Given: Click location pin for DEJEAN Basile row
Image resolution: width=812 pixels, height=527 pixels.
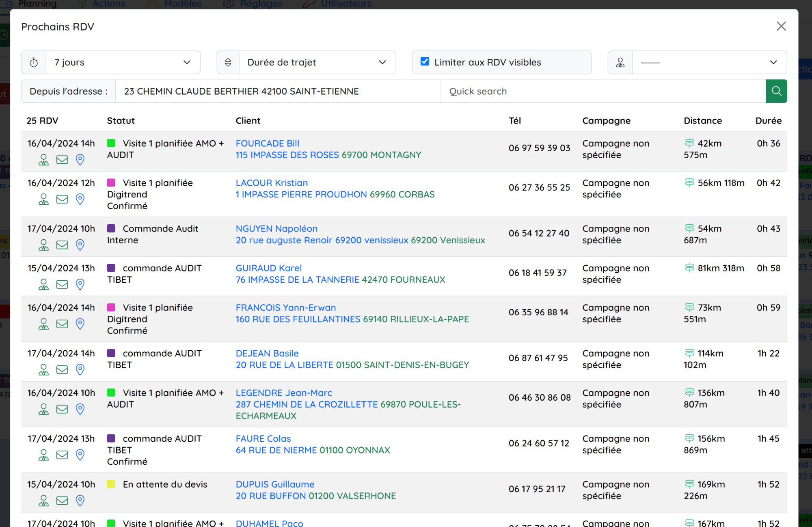Looking at the screenshot, I should pyautogui.click(x=80, y=370).
